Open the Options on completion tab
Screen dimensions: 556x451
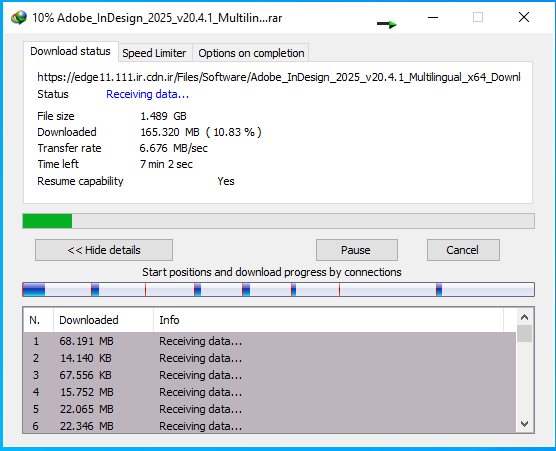(251, 53)
